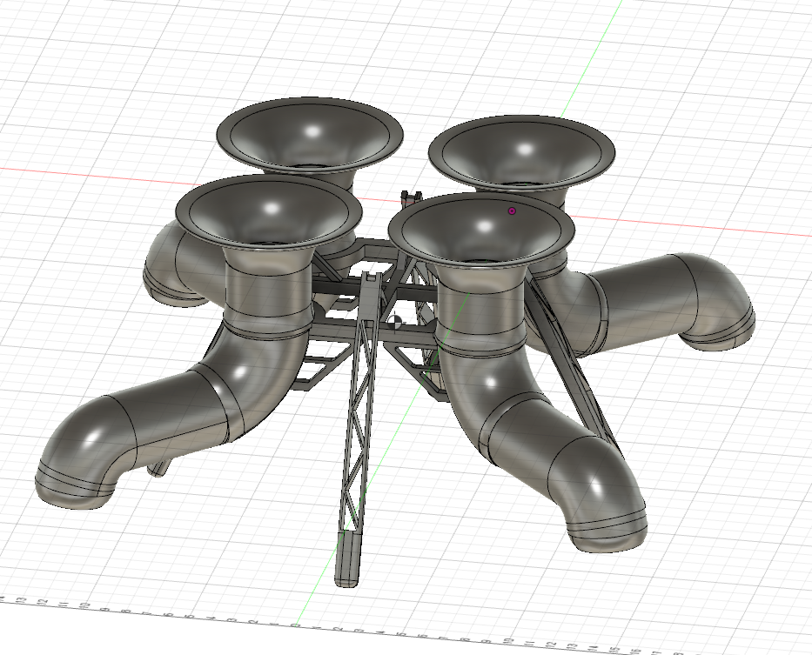
Task: Select the front truss support leg
Action: tap(359, 430)
